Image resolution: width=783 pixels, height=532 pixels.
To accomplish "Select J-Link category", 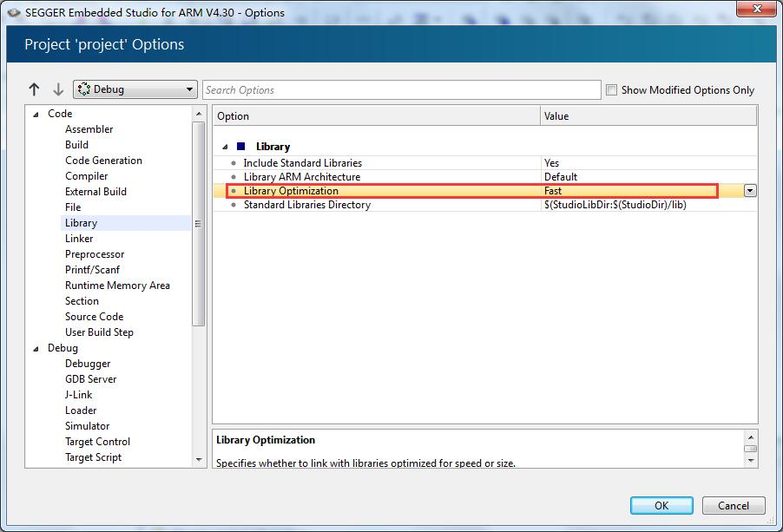I will (78, 395).
